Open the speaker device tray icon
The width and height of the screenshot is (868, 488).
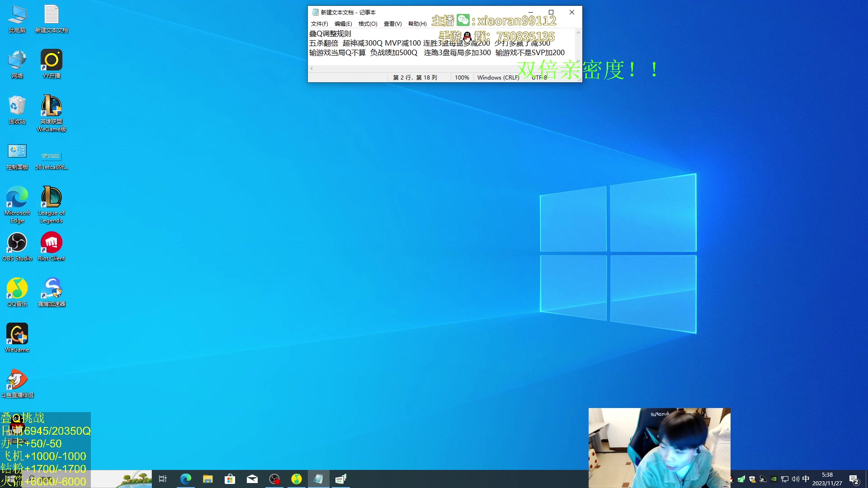[763, 479]
